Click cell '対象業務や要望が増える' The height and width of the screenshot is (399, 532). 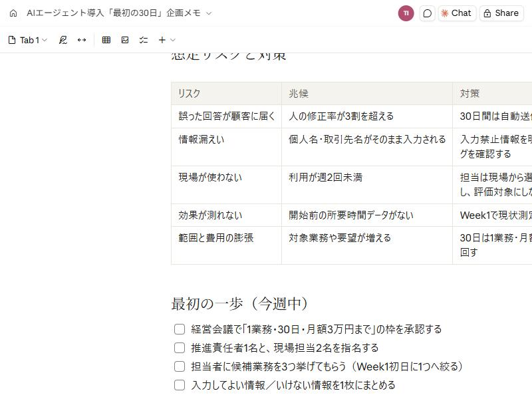pos(367,245)
